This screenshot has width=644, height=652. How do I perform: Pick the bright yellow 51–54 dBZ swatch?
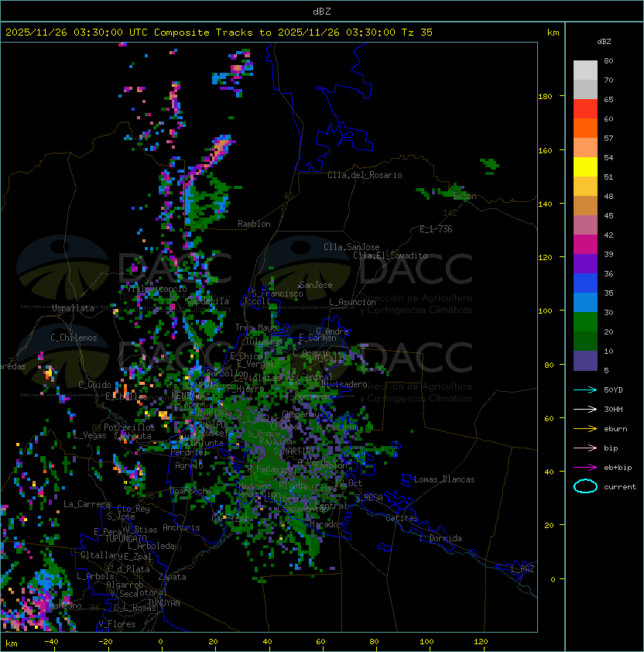pyautogui.click(x=585, y=166)
